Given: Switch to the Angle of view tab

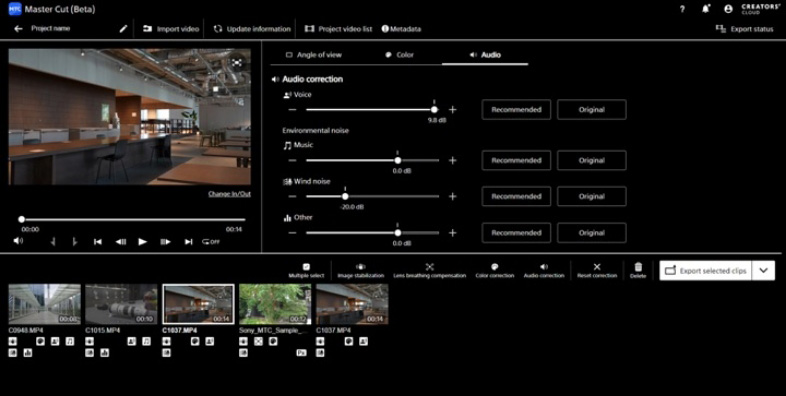Looking at the screenshot, I should click(x=314, y=55).
